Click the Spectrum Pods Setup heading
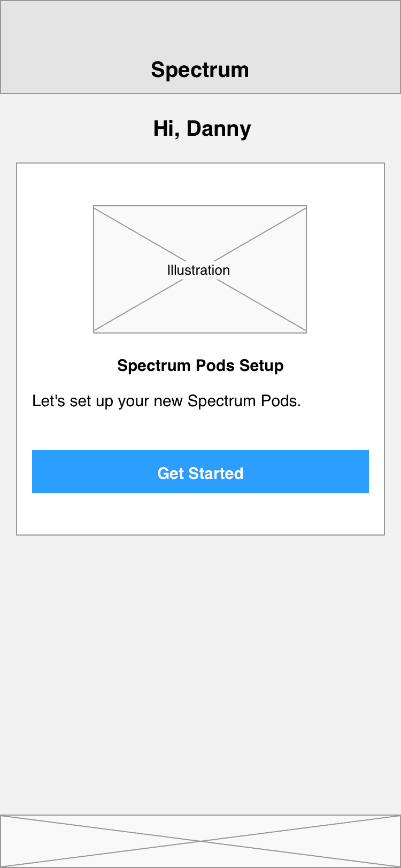This screenshot has width=401, height=868. (x=200, y=366)
